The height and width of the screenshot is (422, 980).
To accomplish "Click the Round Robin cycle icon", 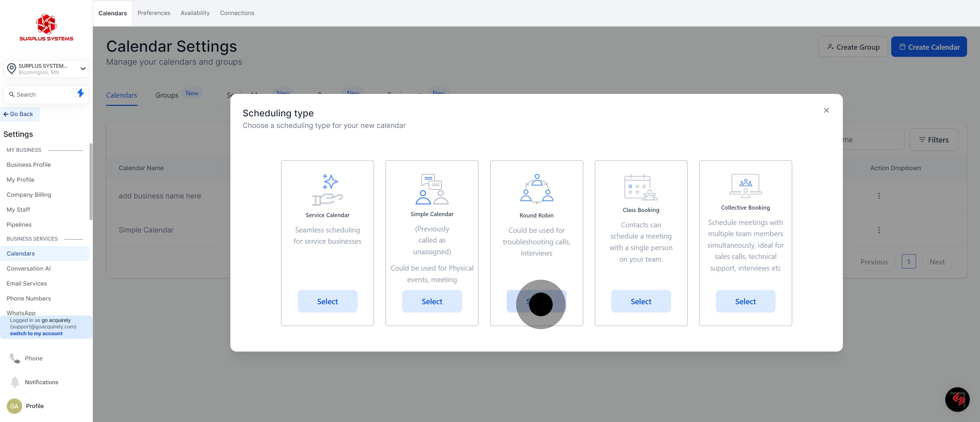I will pos(536,189).
